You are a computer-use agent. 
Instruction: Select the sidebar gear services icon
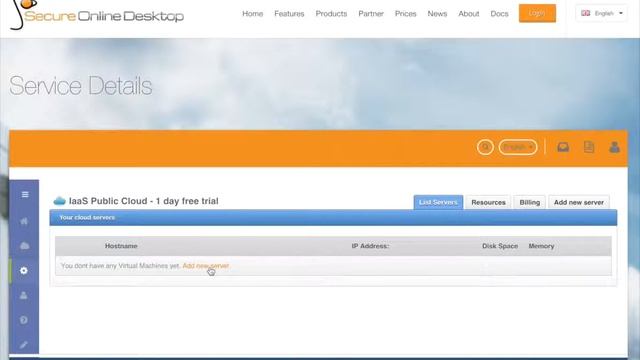tap(24, 270)
